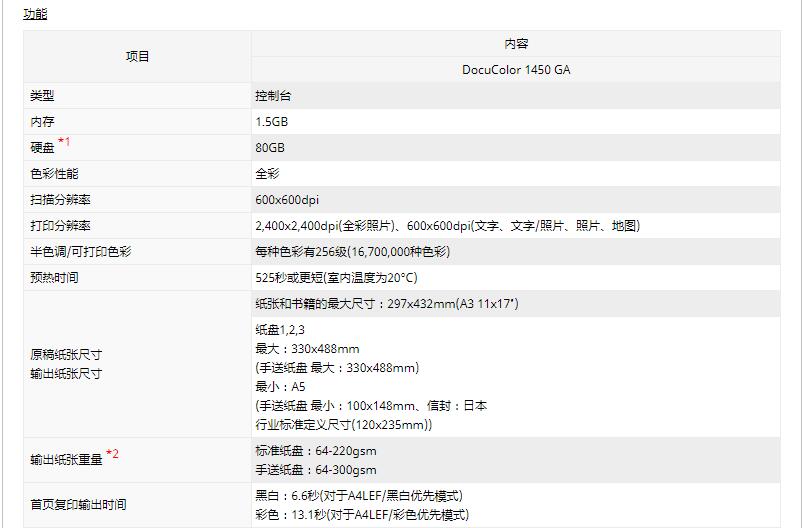Viewport: 803px width, 528px height.
Task: Select the 1.5GB memory value
Action: pos(272,122)
